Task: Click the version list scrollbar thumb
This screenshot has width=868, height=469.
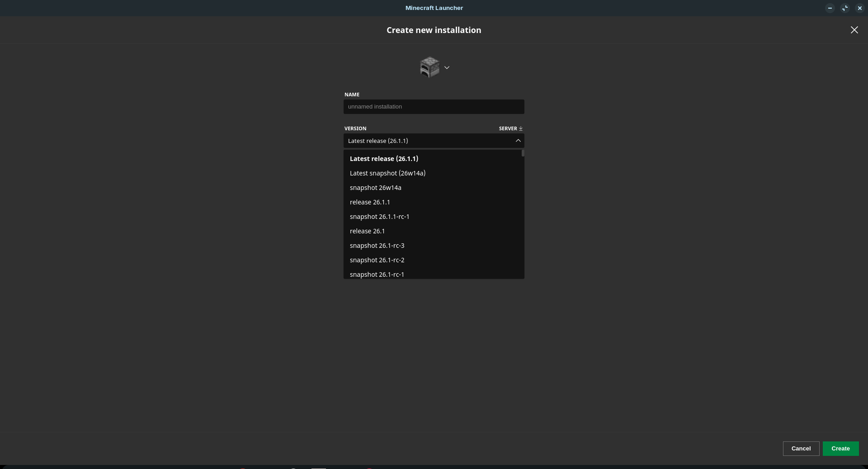Action: [523, 153]
